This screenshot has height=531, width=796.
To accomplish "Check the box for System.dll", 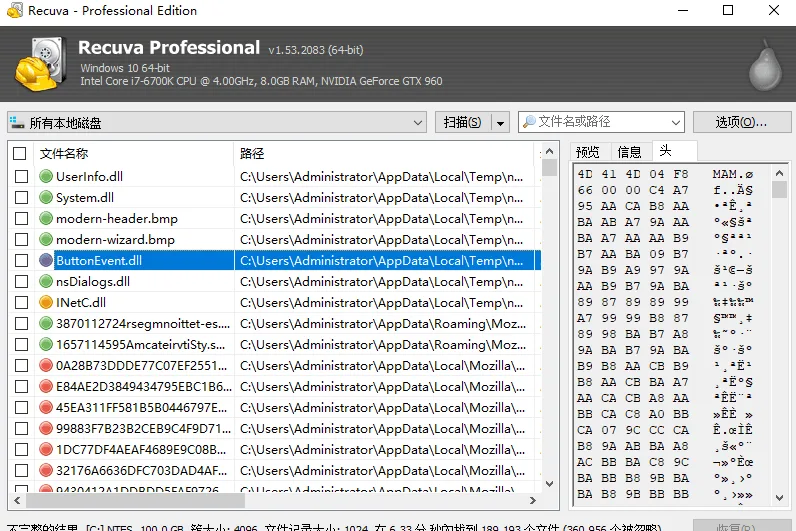I will [x=21, y=197].
